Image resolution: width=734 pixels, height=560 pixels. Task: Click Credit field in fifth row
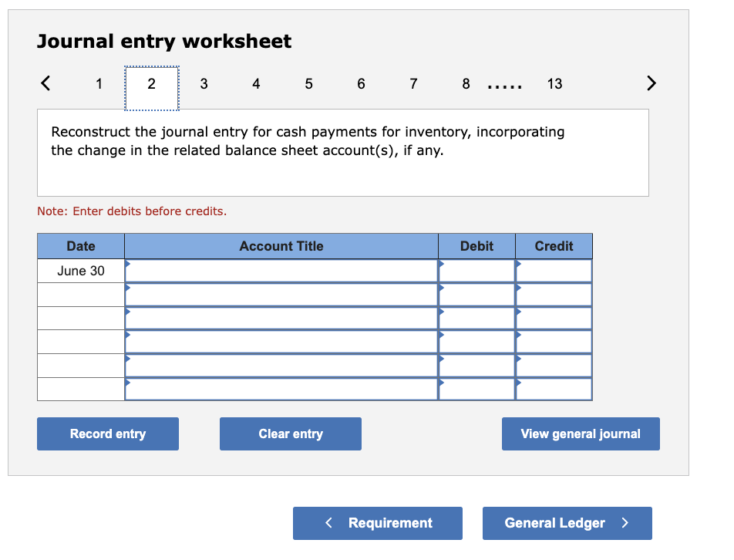[x=554, y=366]
